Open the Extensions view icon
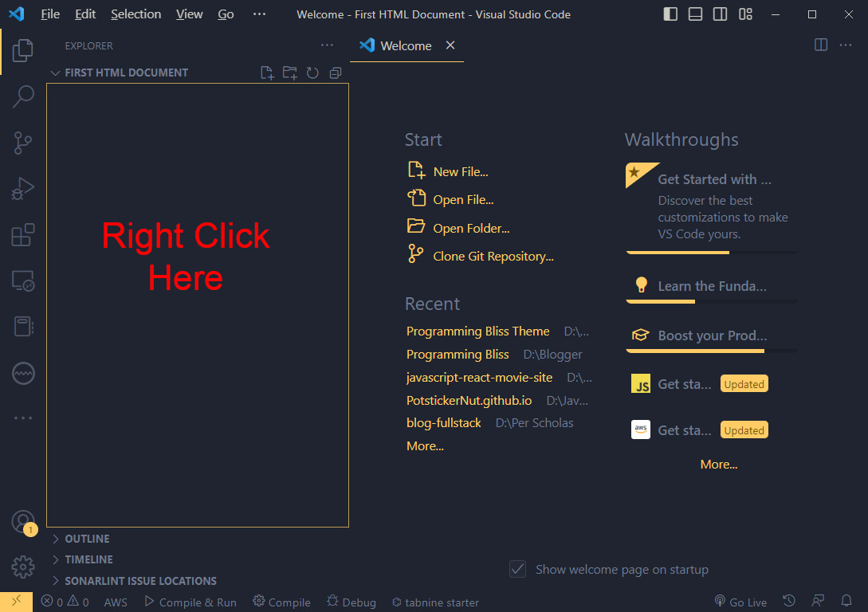 pyautogui.click(x=22, y=235)
